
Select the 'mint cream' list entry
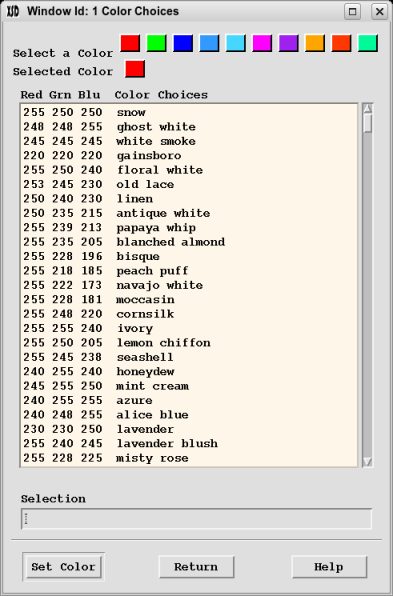click(189, 386)
